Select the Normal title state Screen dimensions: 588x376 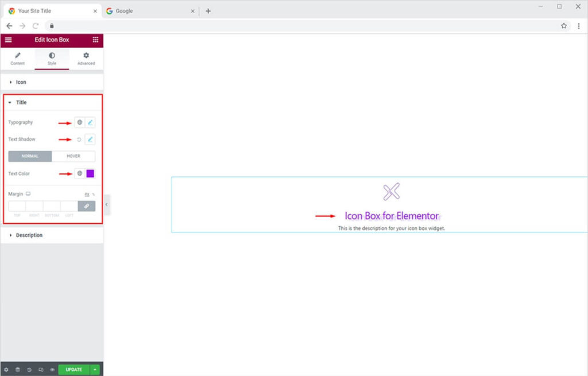pos(30,156)
